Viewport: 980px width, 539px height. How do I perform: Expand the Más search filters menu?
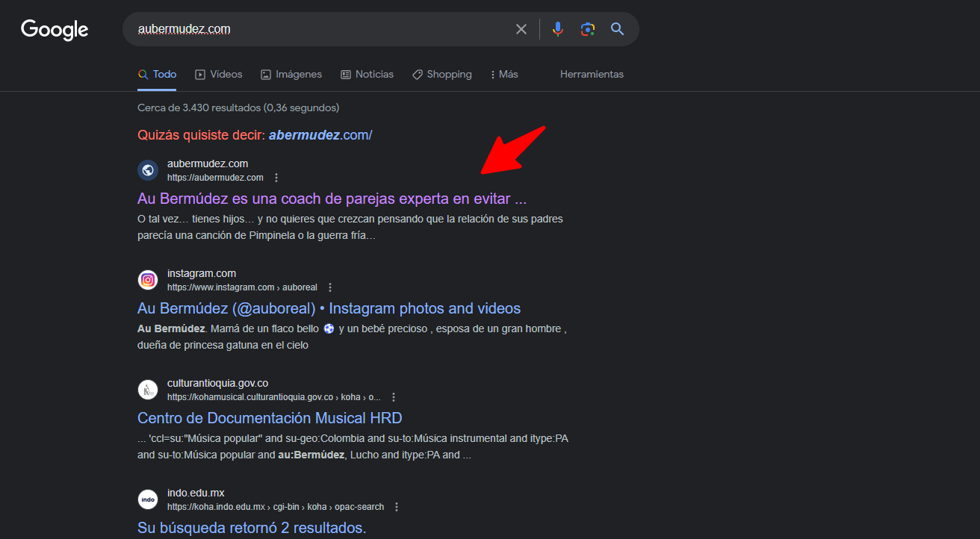click(x=504, y=75)
